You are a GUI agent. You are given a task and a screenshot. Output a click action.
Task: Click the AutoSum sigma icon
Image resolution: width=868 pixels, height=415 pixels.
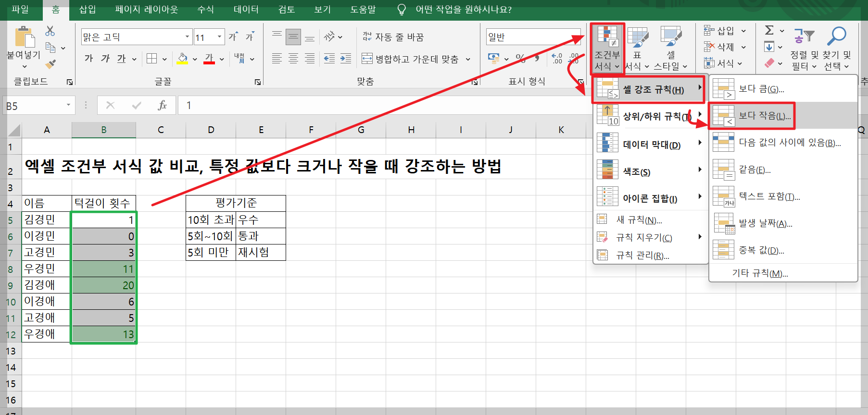pyautogui.click(x=769, y=30)
